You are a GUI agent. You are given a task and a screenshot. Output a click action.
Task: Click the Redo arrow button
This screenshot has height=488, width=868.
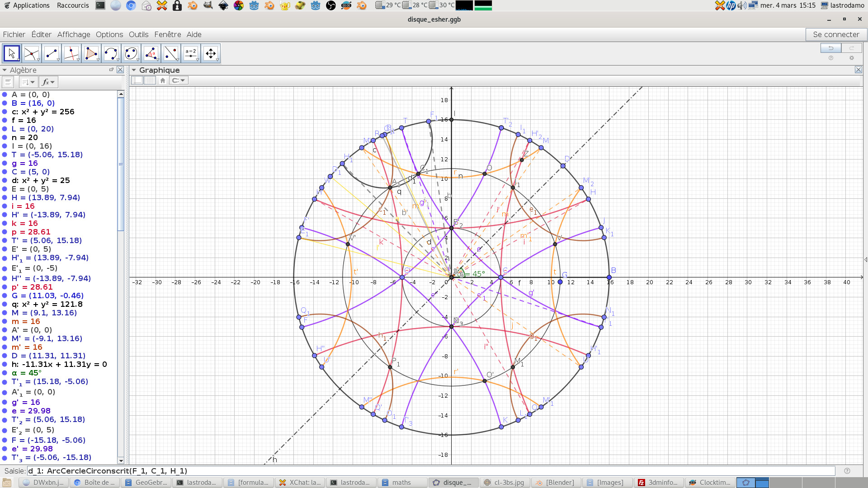click(x=852, y=48)
